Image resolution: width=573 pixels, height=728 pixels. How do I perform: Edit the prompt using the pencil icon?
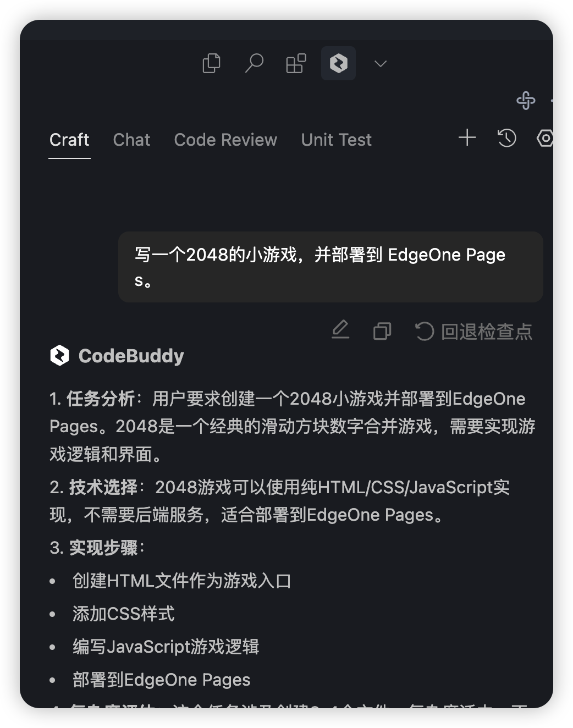[x=341, y=330]
